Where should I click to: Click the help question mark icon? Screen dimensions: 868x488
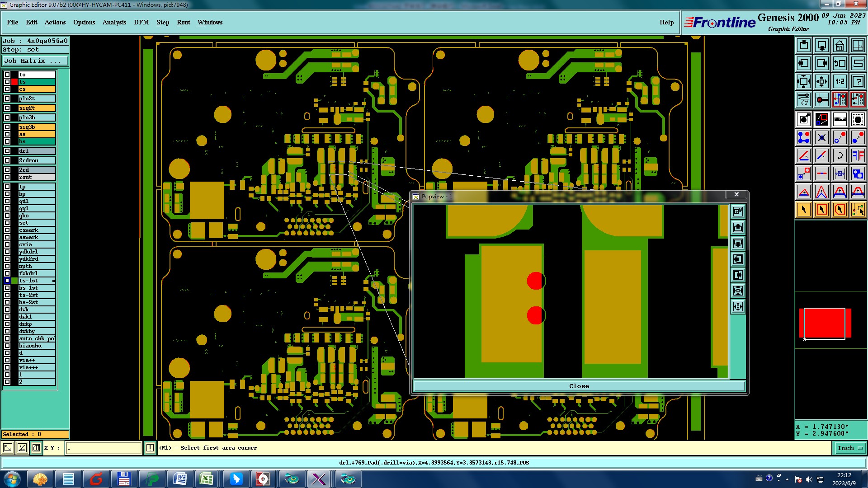point(858,82)
